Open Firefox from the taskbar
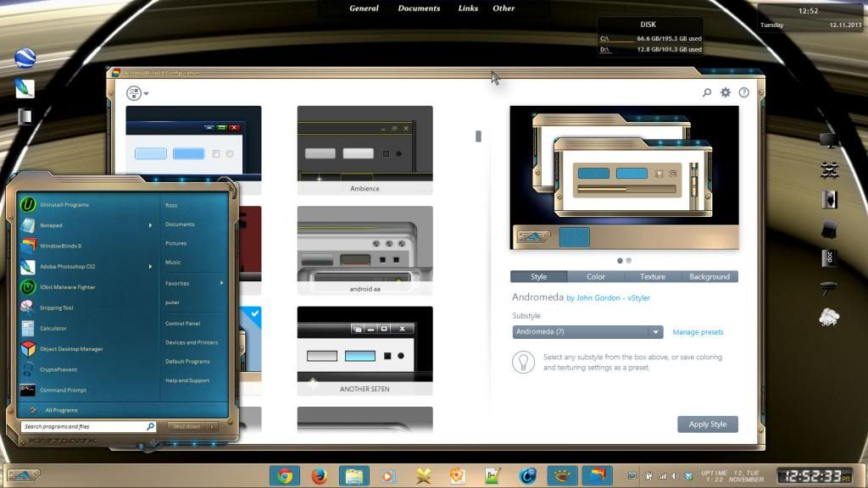This screenshot has width=868, height=488. 320,476
